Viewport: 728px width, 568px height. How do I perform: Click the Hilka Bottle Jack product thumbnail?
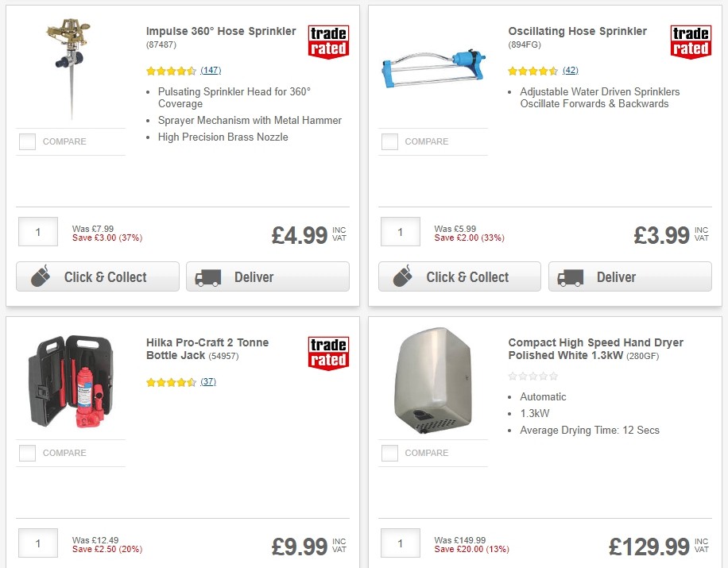(x=71, y=380)
